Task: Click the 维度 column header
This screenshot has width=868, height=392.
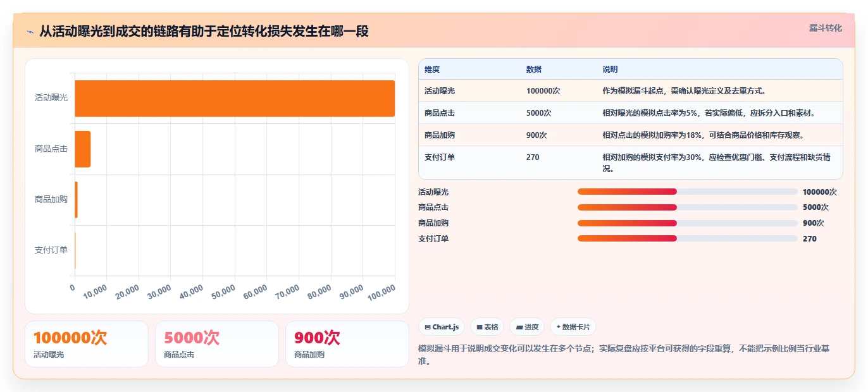Action: 432,70
